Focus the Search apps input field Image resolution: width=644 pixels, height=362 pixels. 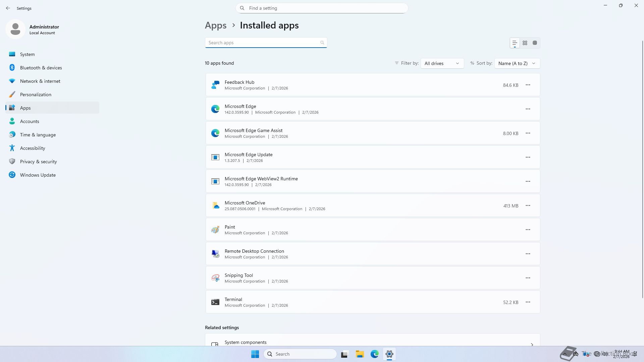[x=263, y=43]
